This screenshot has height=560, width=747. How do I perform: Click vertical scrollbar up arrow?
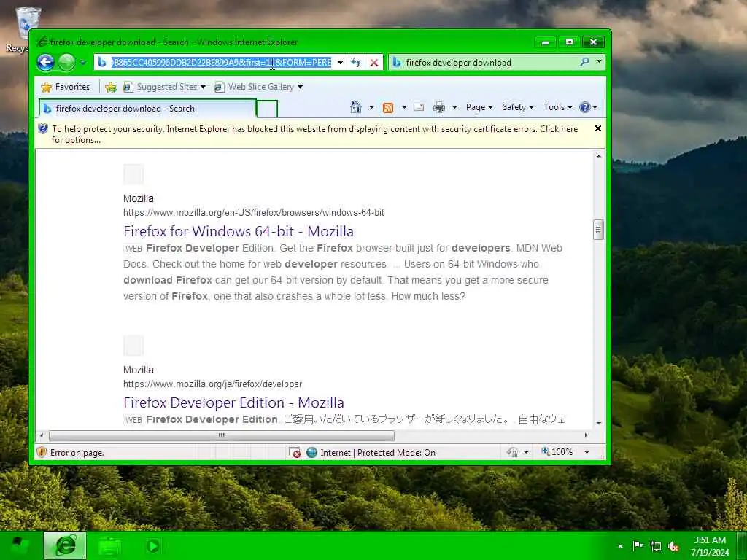(599, 156)
